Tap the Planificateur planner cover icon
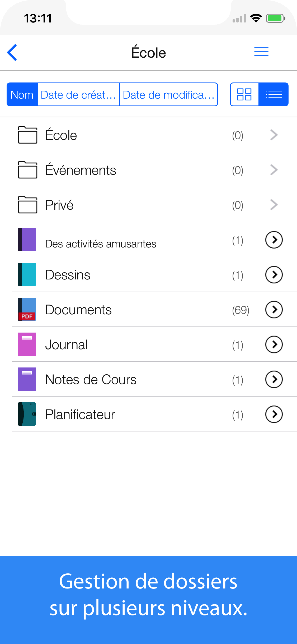This screenshot has width=297, height=644. (27, 414)
